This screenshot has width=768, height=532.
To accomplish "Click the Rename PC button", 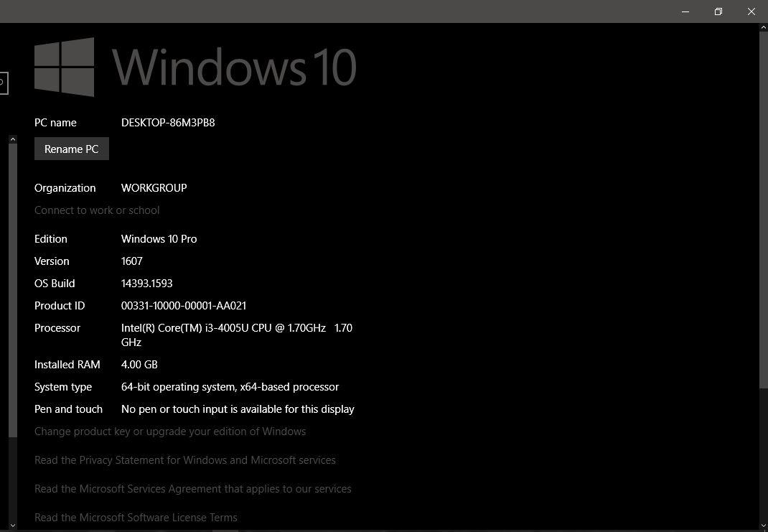I will (x=71, y=149).
